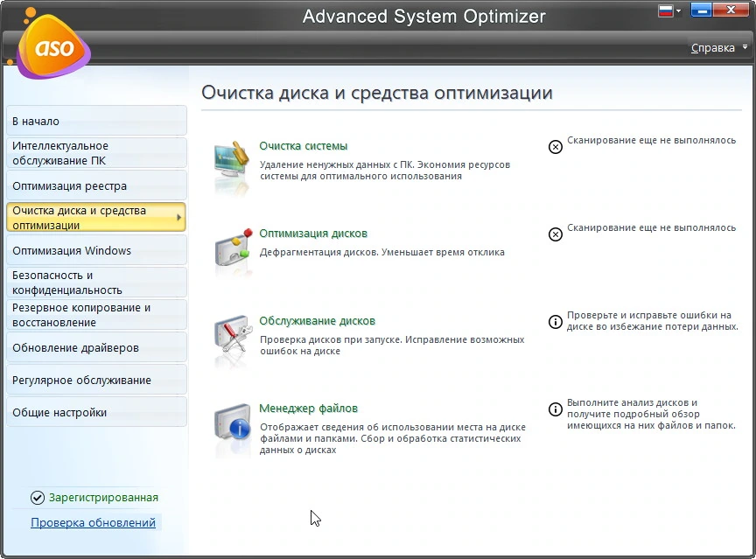756x559 pixels.
Task: Select Резервное копирование и восстановление
Action: [96, 315]
